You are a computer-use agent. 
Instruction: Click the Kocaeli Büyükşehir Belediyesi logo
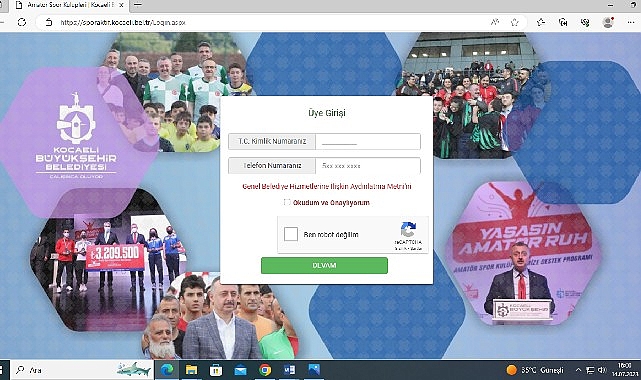tap(76, 137)
